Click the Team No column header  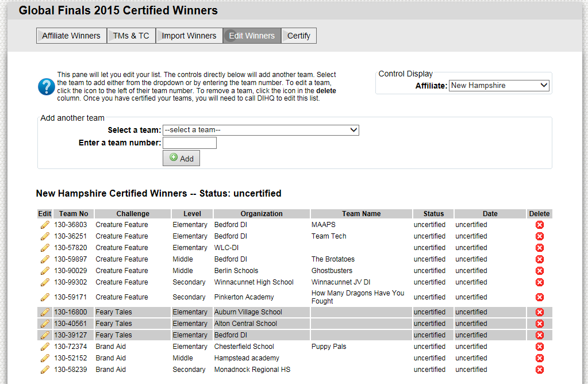pos(74,214)
